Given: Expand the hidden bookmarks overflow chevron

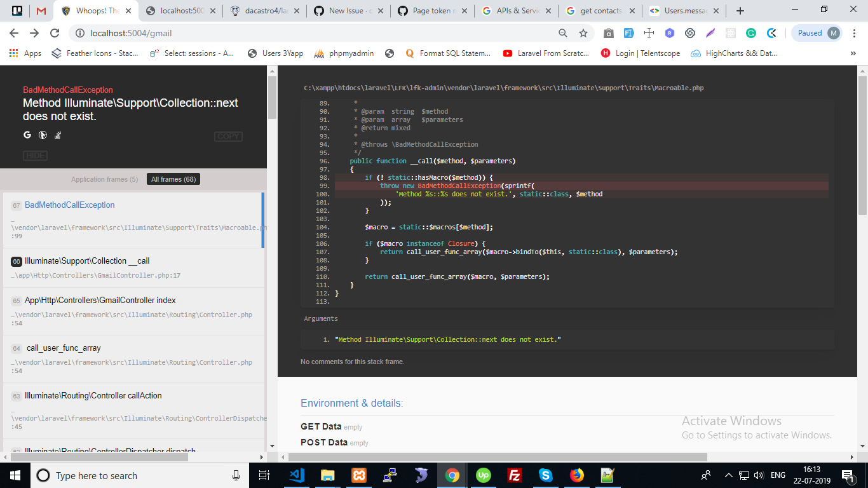Looking at the screenshot, I should pos(853,53).
